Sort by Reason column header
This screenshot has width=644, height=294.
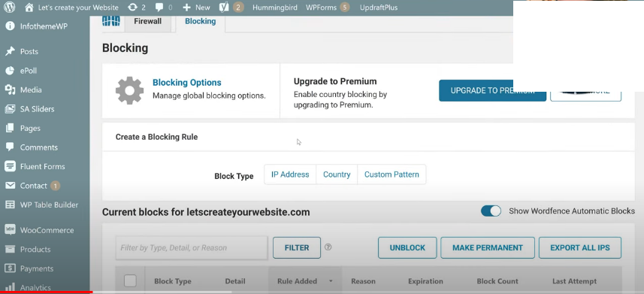[x=363, y=281]
